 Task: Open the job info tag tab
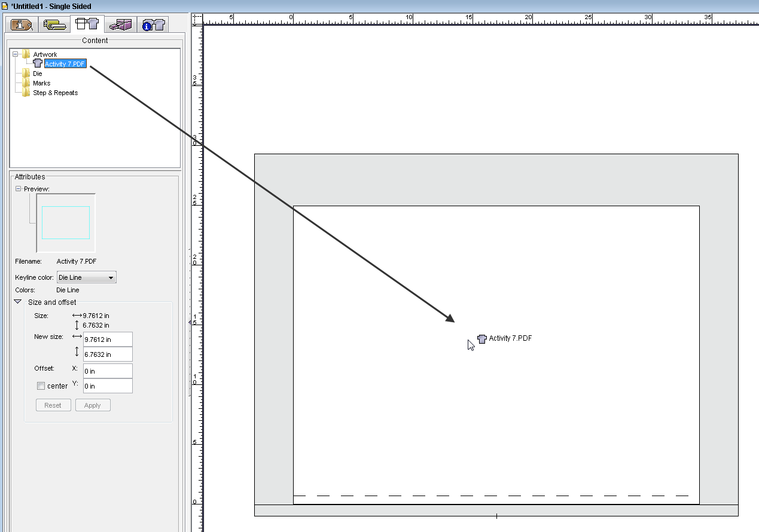22,25
